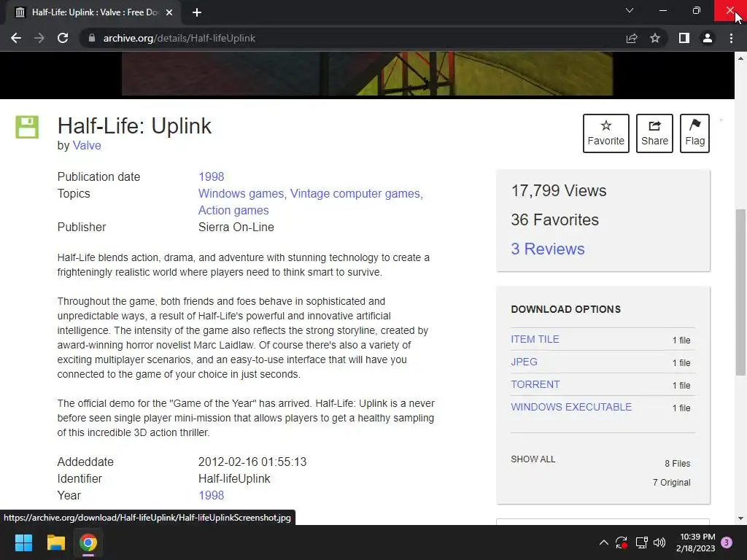Screen dimensions: 747x560
Task: Click the network tray icon
Action: (641, 542)
